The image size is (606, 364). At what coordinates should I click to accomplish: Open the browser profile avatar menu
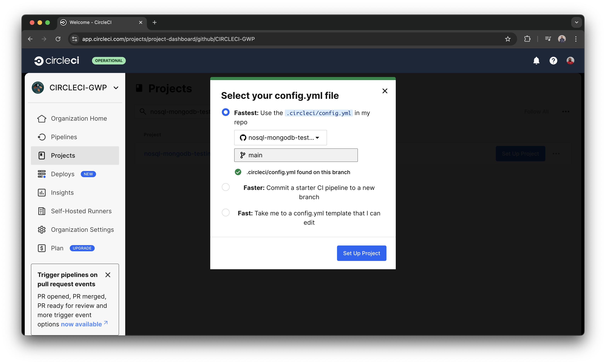coord(562,39)
